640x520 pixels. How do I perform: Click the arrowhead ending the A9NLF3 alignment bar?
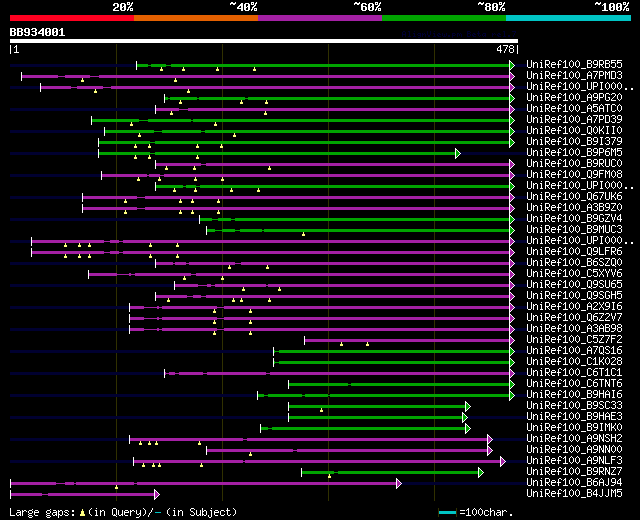pos(503,462)
